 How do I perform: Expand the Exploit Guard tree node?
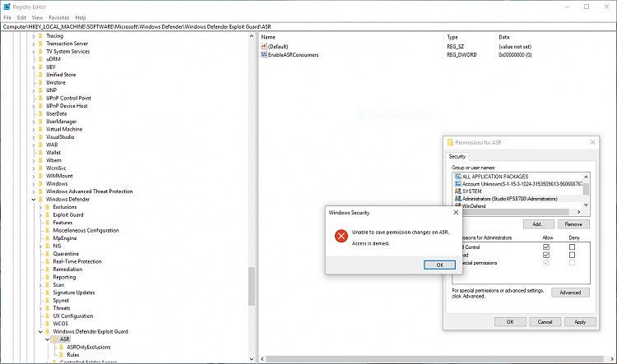[40, 215]
